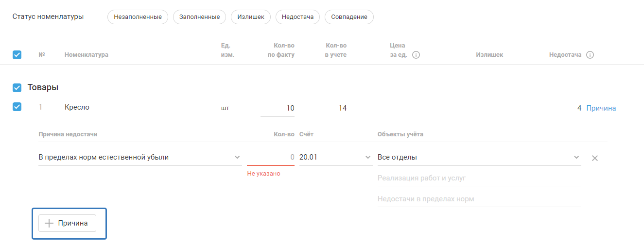Uncheck the Товары group checkbox
The image size is (644, 244).
(17, 88)
